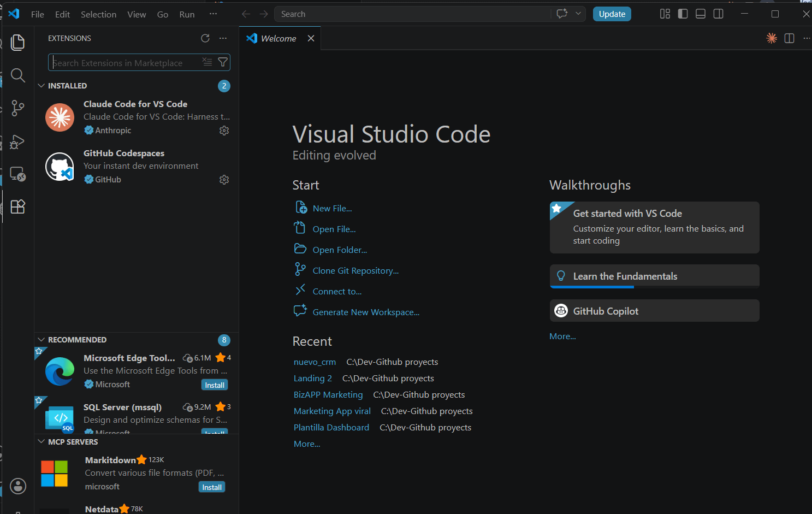Open recent project Marketing App viral
The width and height of the screenshot is (812, 514).
click(x=332, y=411)
